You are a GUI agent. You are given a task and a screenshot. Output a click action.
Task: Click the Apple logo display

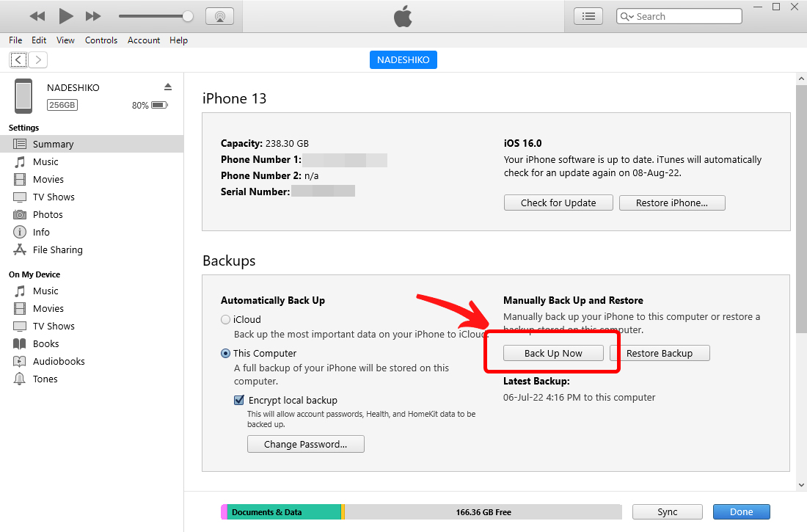[403, 16]
